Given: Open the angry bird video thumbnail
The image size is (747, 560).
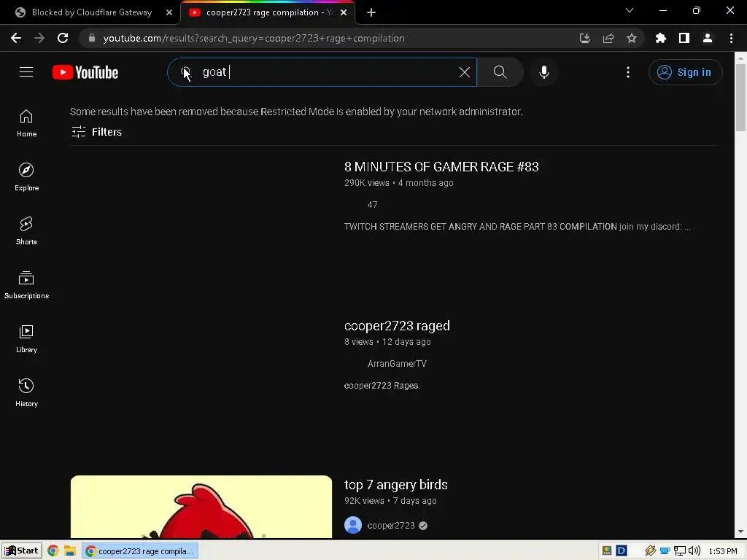Looking at the screenshot, I should [x=201, y=507].
